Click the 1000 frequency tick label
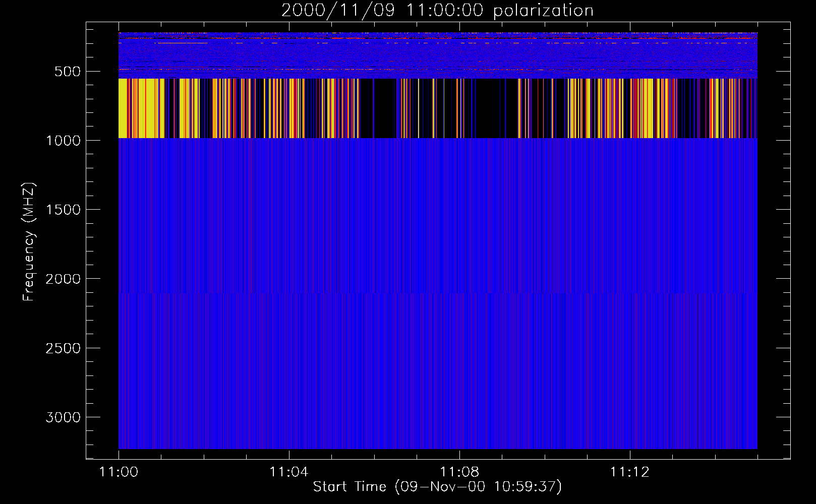This screenshot has height=504, width=816. tap(63, 141)
